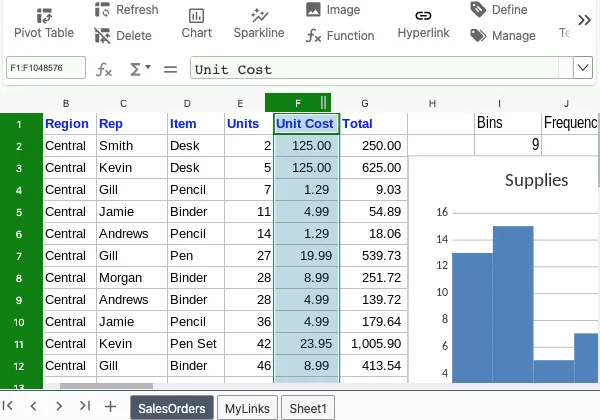Viewport: 600px width, 420px height.
Task: Insert a Chart from the toolbar
Action: (196, 24)
